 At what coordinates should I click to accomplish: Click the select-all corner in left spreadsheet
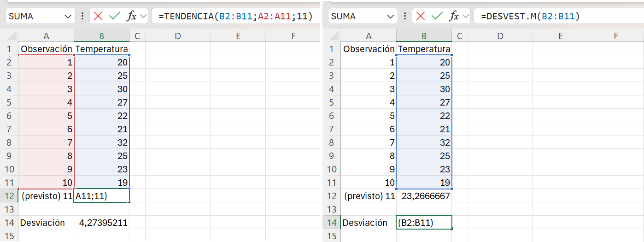9,36
